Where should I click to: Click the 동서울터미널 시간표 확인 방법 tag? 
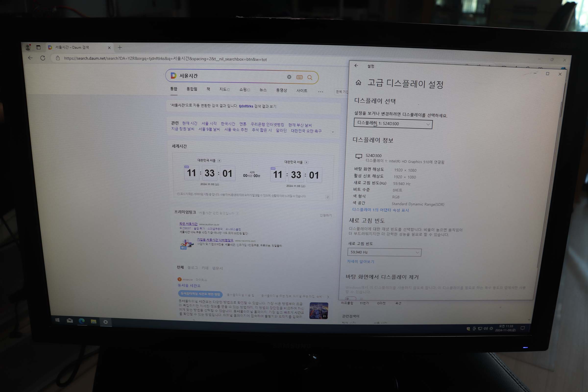pyautogui.click(x=200, y=294)
